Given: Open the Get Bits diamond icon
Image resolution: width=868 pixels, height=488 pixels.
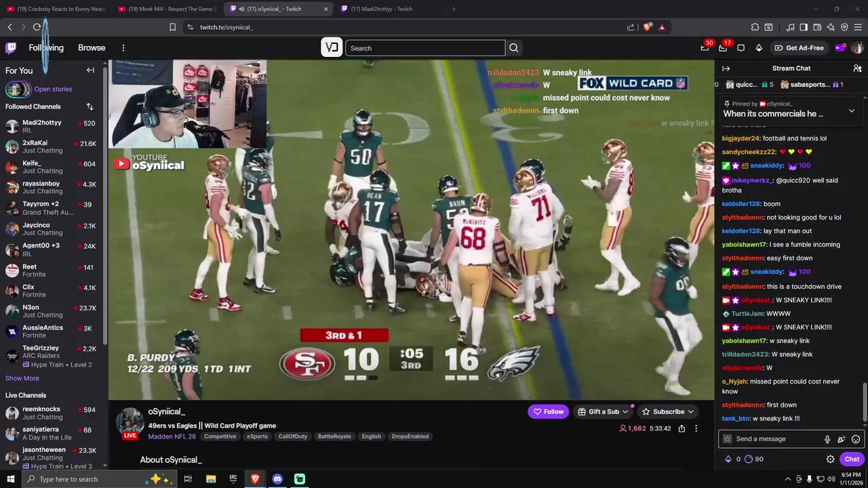Looking at the screenshot, I should (x=759, y=48).
